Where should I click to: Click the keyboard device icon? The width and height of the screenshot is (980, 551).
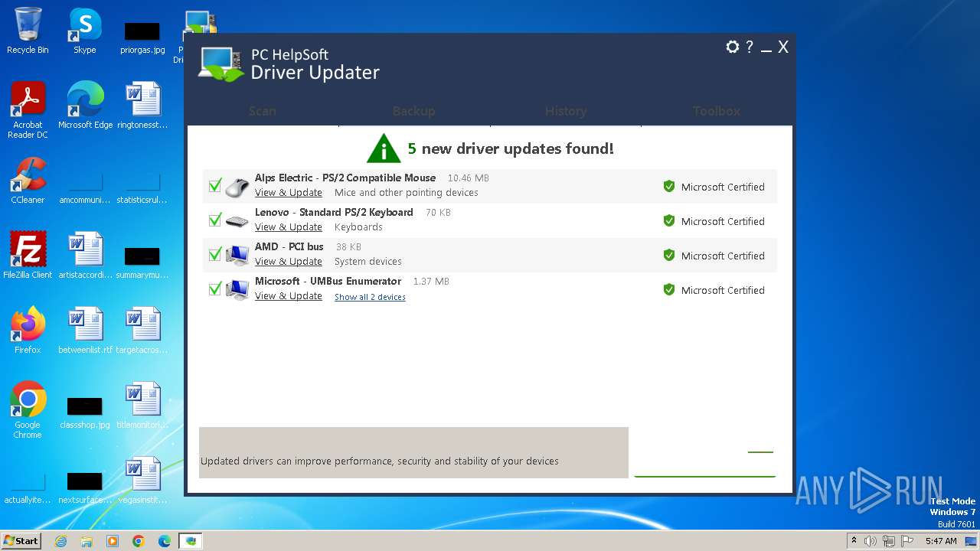point(237,221)
